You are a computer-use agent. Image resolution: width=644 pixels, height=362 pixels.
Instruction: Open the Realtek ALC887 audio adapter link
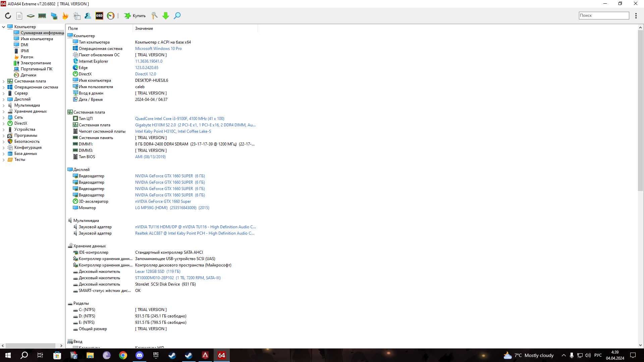click(x=195, y=233)
